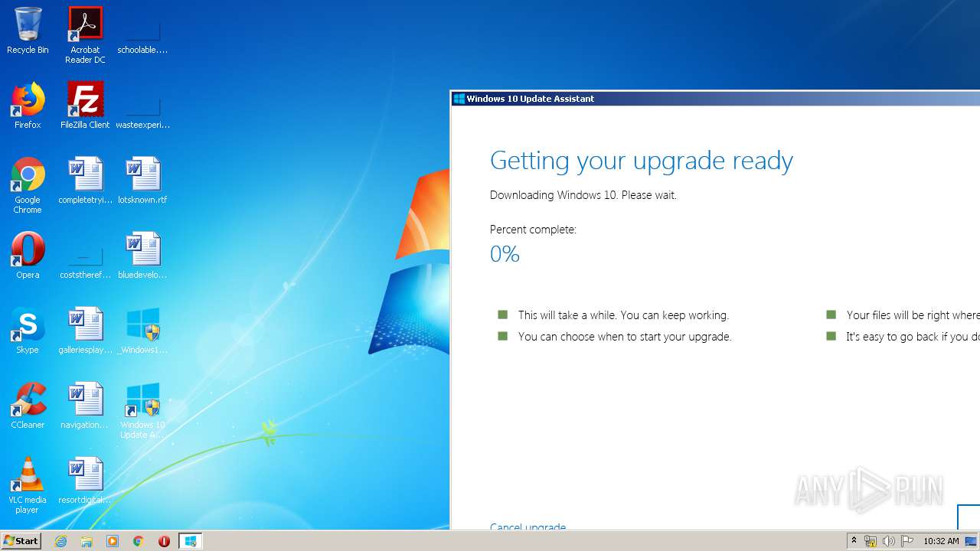This screenshot has height=551, width=980.
Task: Select galleriesplay... Word document
Action: click(x=85, y=331)
